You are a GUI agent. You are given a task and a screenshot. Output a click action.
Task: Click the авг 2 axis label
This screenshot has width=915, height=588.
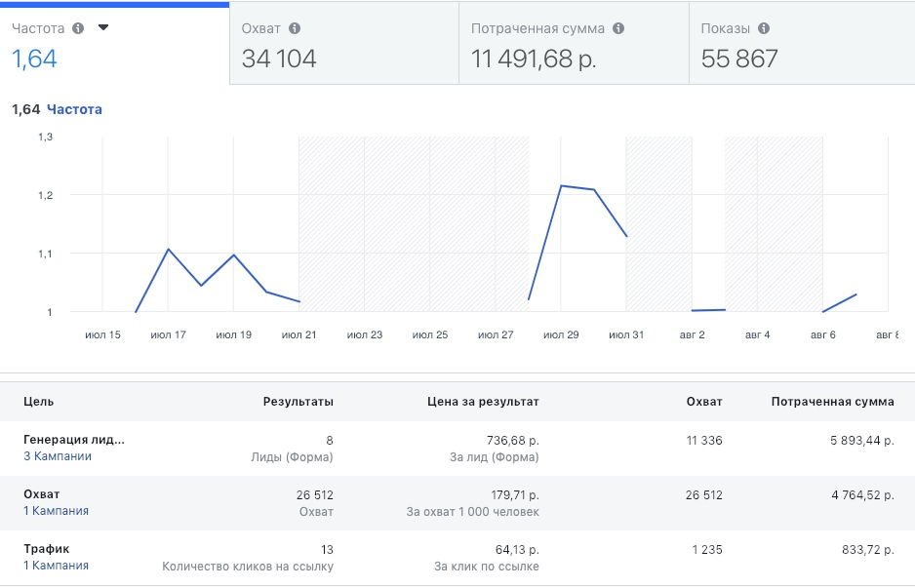(x=692, y=334)
